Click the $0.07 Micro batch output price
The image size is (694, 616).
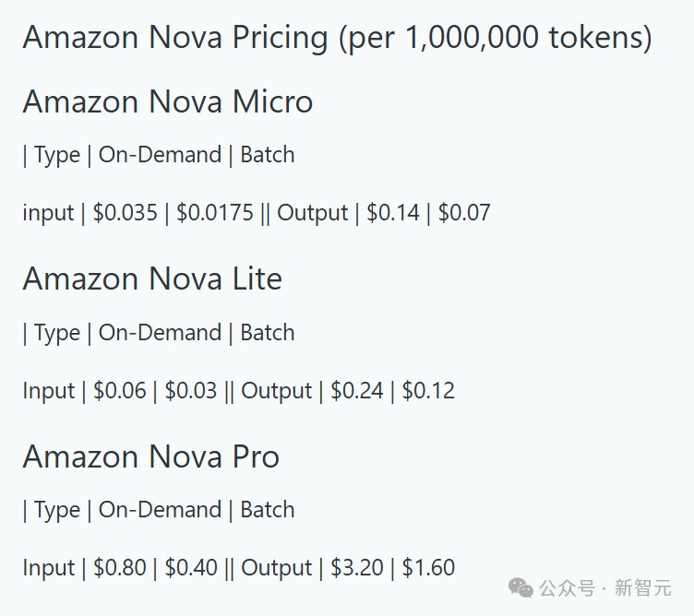pyautogui.click(x=464, y=212)
